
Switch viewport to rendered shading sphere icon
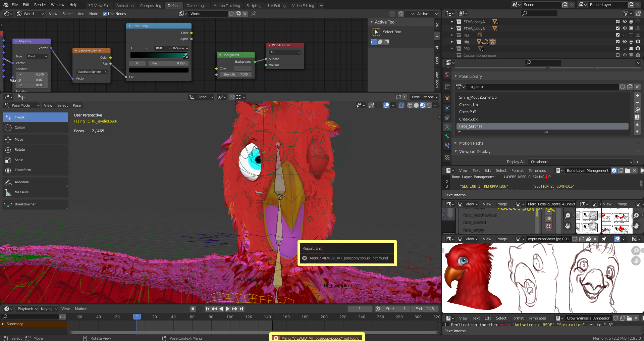click(428, 105)
